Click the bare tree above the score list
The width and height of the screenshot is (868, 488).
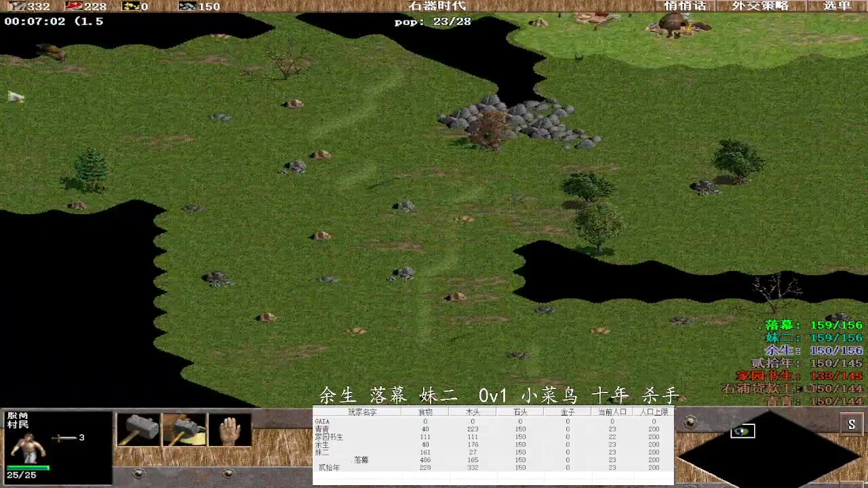coord(777,293)
